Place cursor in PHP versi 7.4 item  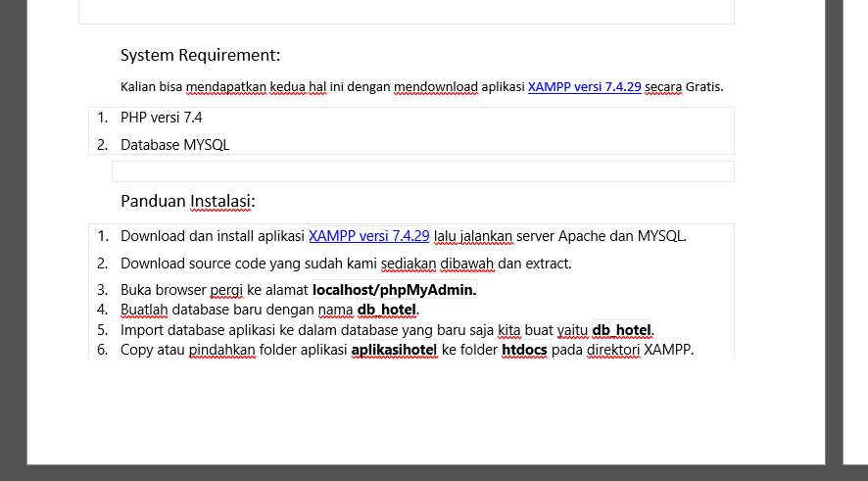click(x=162, y=118)
